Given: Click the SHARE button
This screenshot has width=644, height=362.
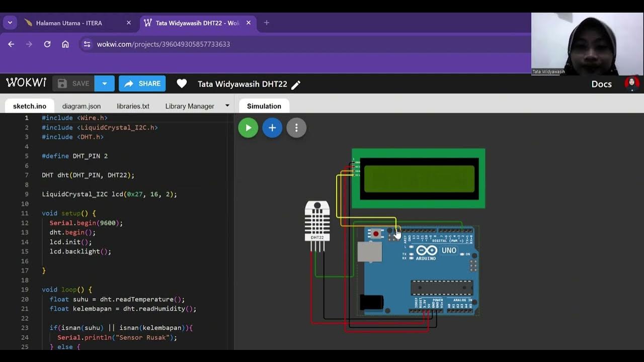Looking at the screenshot, I should pos(142,83).
